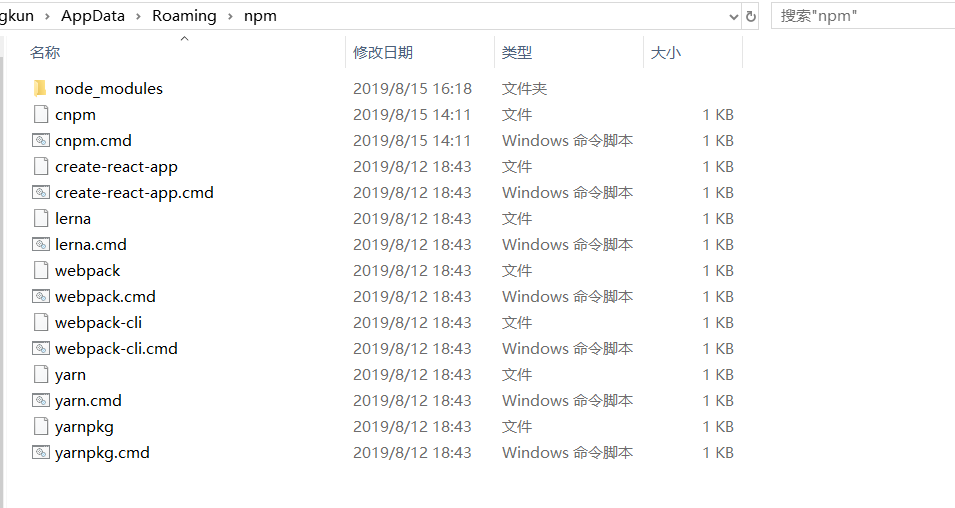Select the lerna file name

pyautogui.click(x=73, y=219)
